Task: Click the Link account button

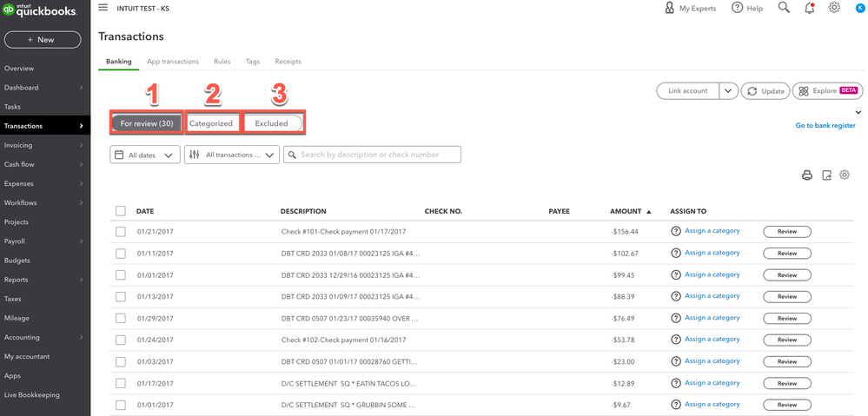Action: 687,90
